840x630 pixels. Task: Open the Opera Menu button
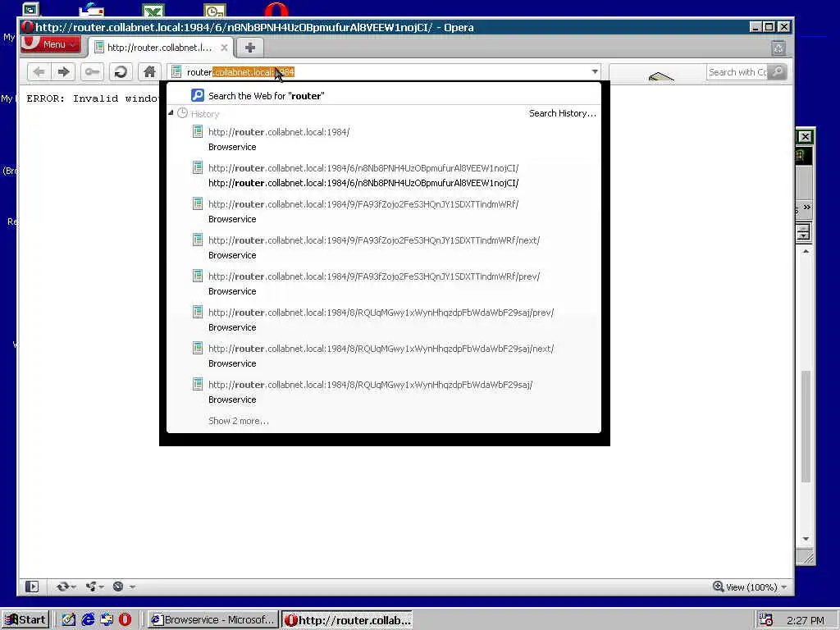51,44
